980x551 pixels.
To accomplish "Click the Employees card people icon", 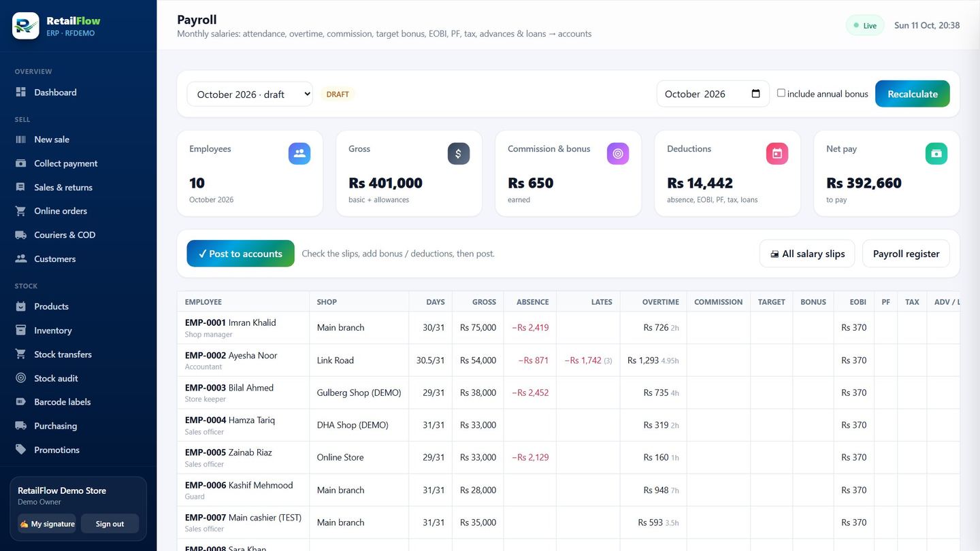I will point(299,154).
